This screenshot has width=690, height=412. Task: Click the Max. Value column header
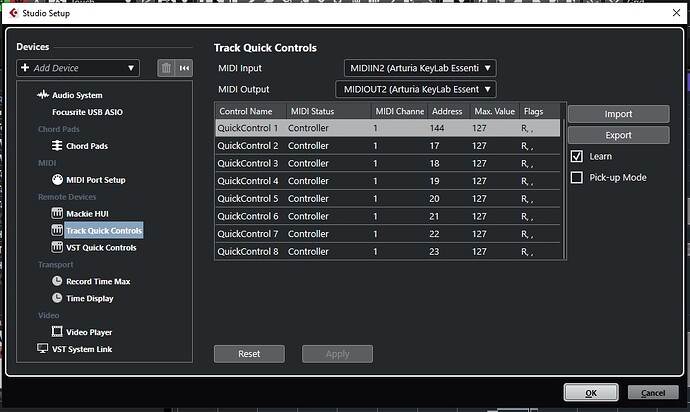point(495,111)
